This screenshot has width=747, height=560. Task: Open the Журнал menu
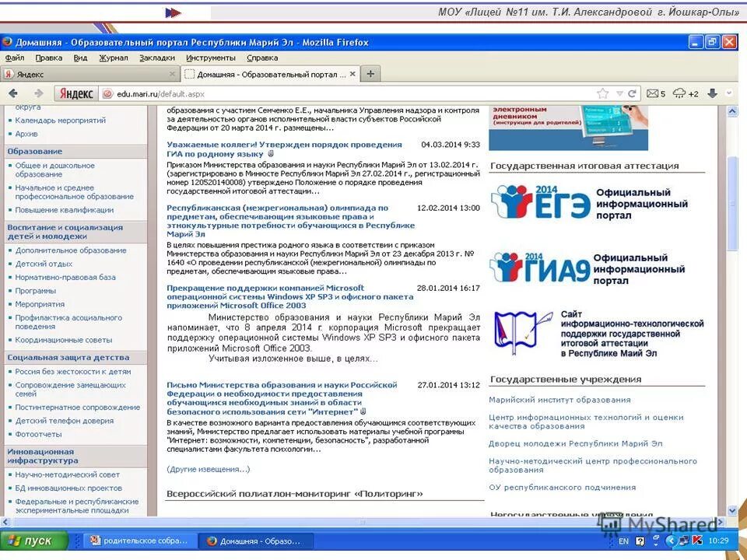pyautogui.click(x=114, y=58)
